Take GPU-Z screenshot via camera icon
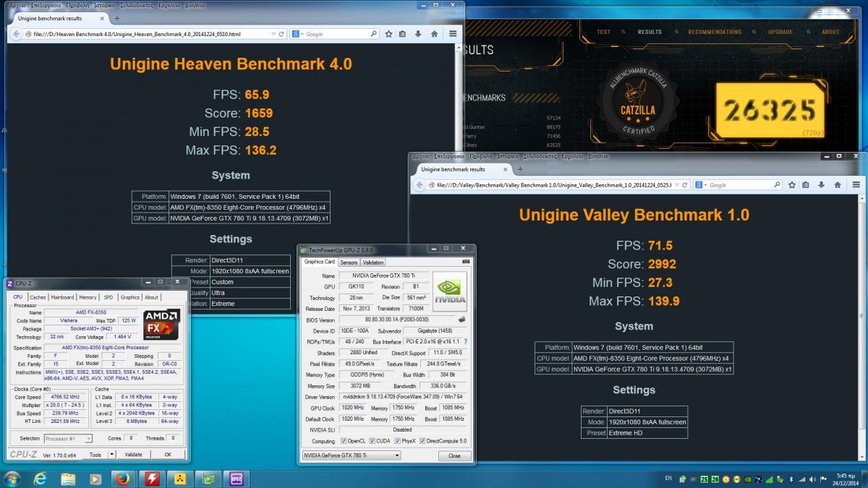Screen dimensions: 868x488 [x=467, y=262]
